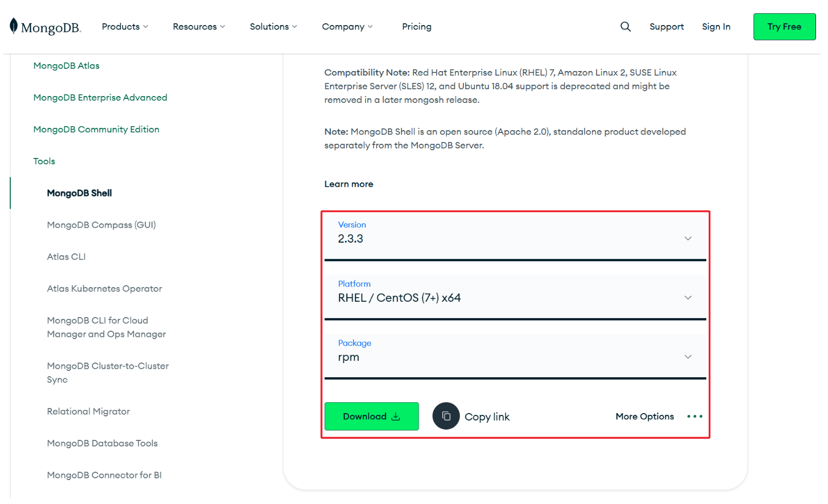
Task: Select the Tools sidebar section
Action: tap(44, 161)
